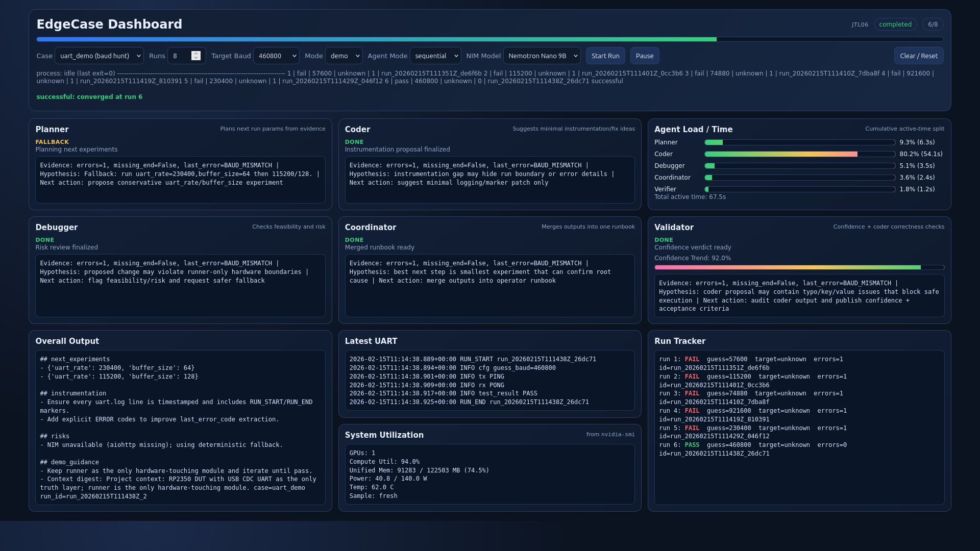Click the Latest UART log panel
Screen dimensions: 980x551
(x=489, y=380)
